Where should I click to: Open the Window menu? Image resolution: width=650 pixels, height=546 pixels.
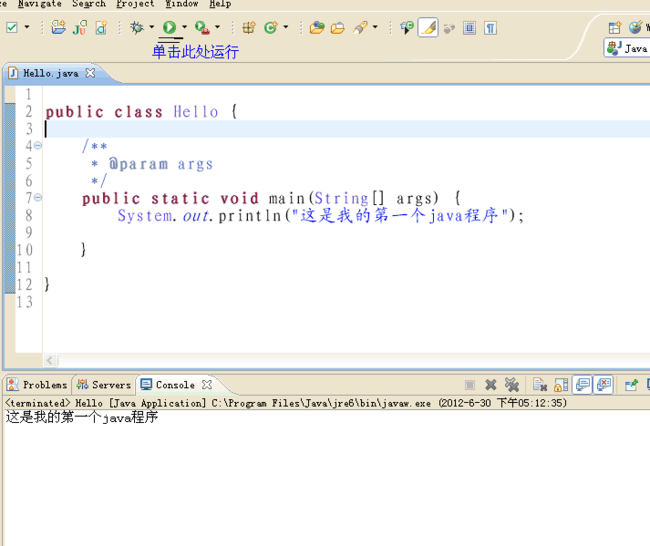tap(182, 4)
